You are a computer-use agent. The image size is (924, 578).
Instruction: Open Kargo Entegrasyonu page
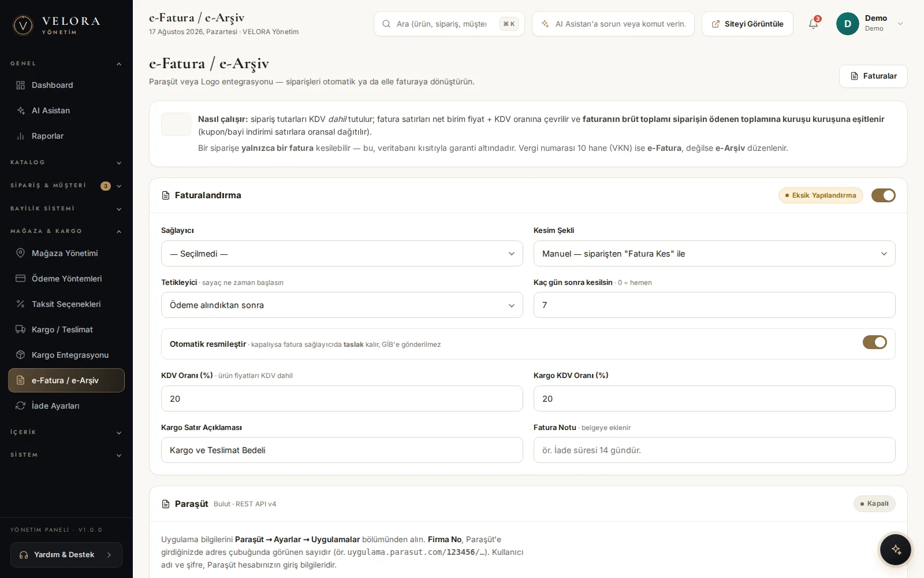(66, 355)
